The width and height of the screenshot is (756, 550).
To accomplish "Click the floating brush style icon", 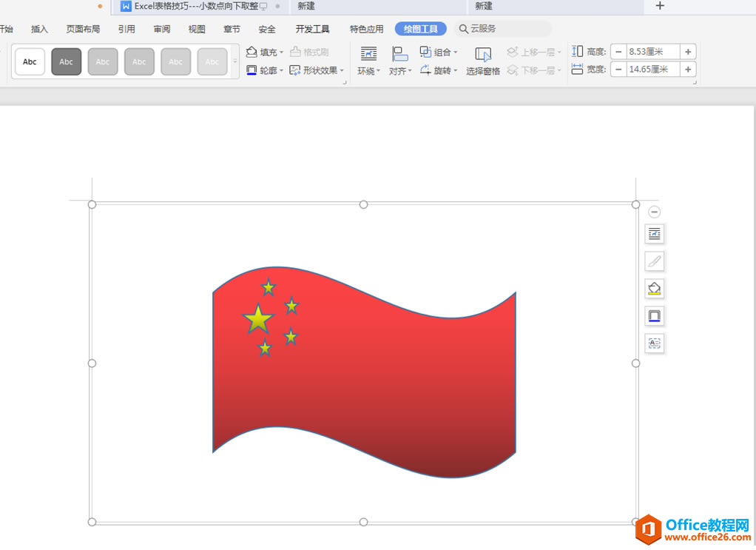I will [654, 261].
